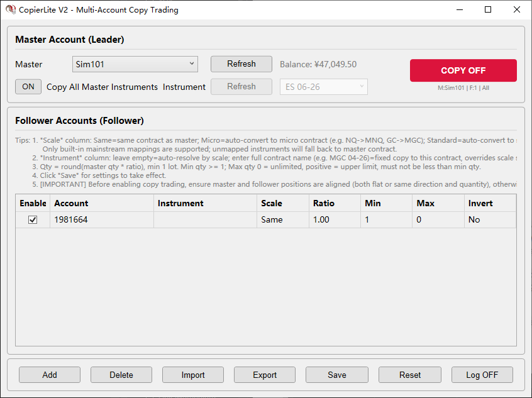
Task: Click the Add follower button
Action: [x=50, y=375]
